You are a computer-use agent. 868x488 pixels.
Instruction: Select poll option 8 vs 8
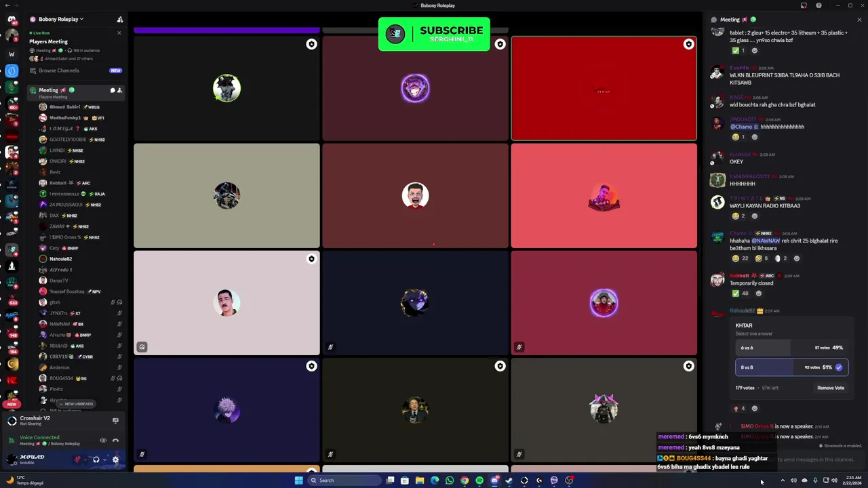coord(791,367)
